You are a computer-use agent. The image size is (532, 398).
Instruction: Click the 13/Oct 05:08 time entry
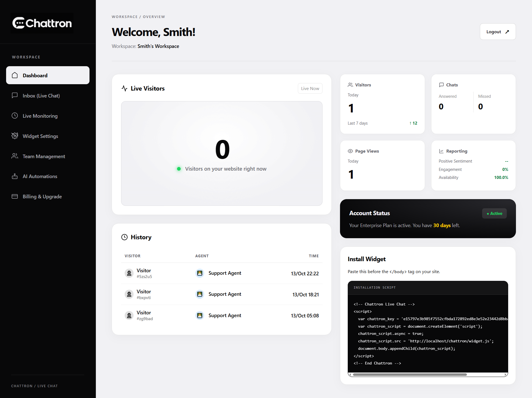point(305,316)
